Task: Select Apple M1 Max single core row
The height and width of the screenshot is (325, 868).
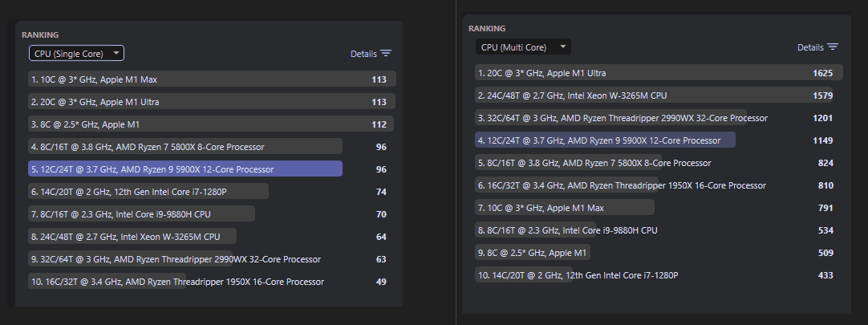Action: tap(212, 79)
